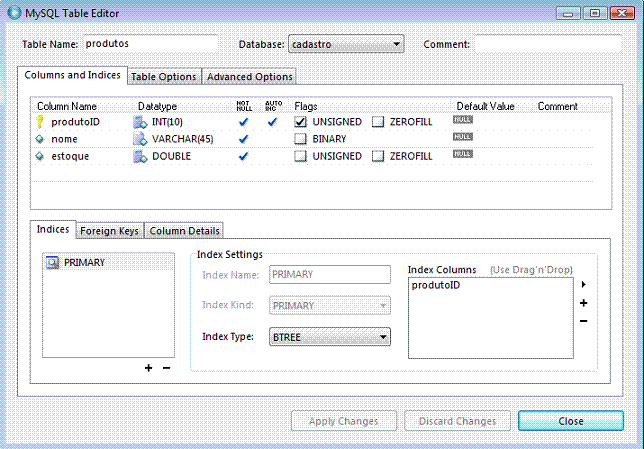Click the Table Name input field
Screen dimensions: 644x449
click(x=151, y=44)
